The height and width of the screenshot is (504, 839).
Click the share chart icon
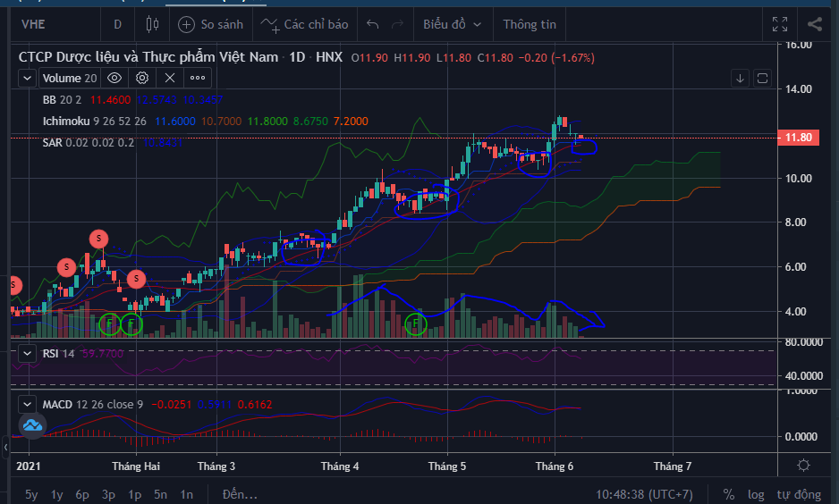pyautogui.click(x=815, y=24)
